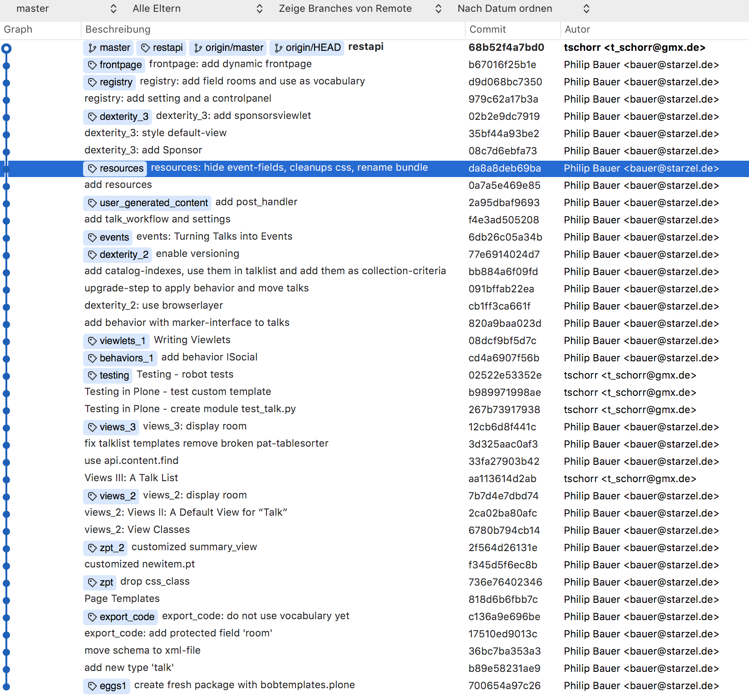This screenshot has height=700, width=749.
Task: Click the views_3 tag label
Action: [x=111, y=427]
